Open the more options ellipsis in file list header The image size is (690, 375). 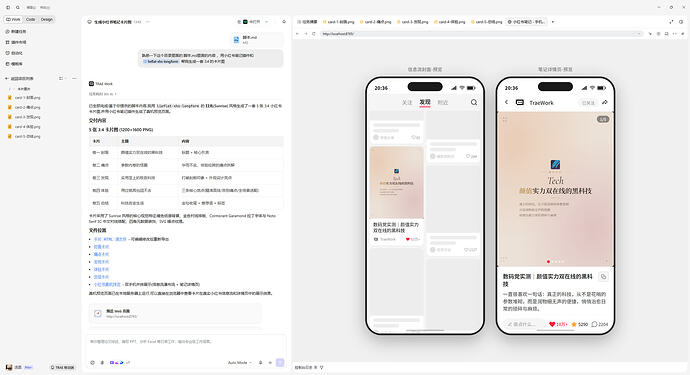coord(74,78)
